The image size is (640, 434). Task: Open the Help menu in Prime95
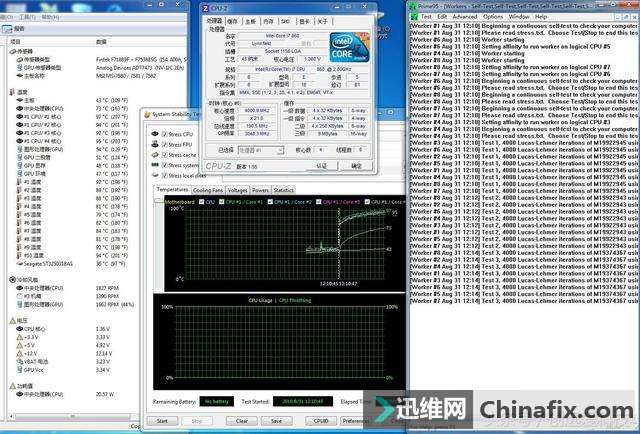click(541, 17)
